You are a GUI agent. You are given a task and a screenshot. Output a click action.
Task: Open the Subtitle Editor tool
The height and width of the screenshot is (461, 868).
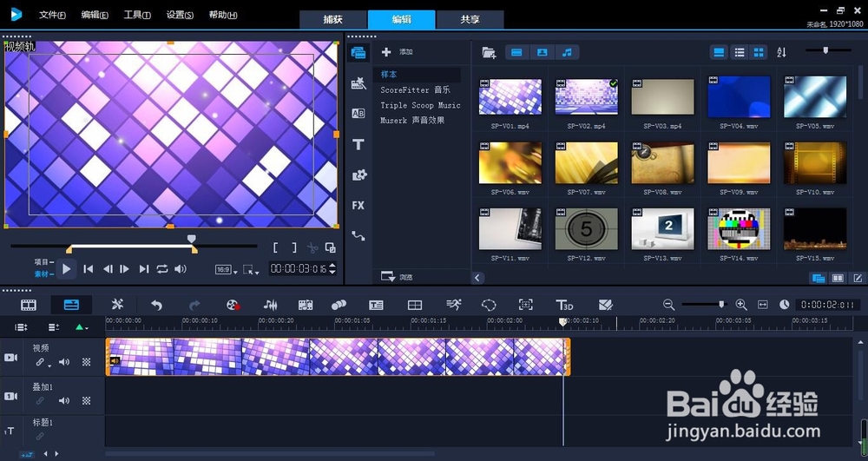click(x=376, y=305)
